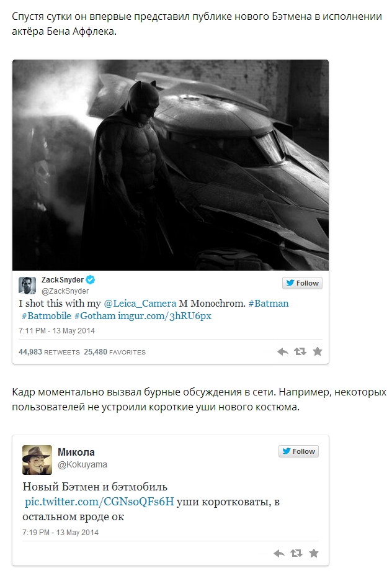Image resolution: width=392 pixels, height=573 pixels.
Task: Open Zack Snyder's profile avatar
Action: [x=27, y=286]
